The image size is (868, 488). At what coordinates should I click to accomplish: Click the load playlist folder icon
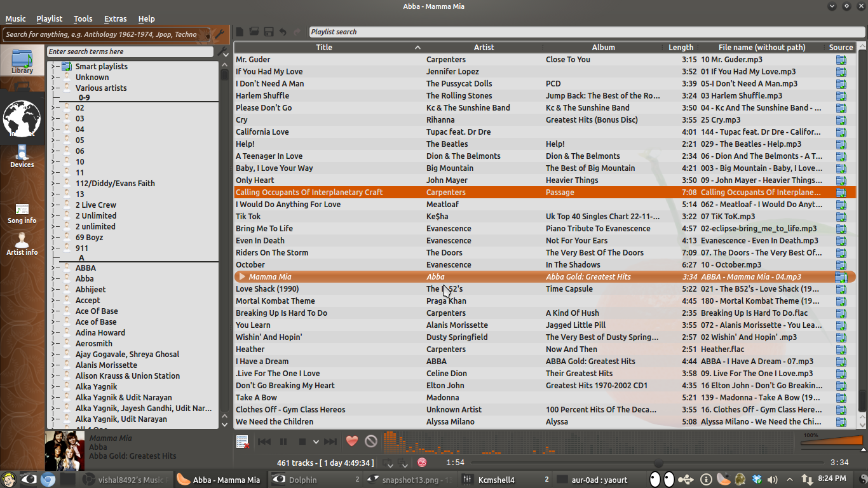(254, 32)
